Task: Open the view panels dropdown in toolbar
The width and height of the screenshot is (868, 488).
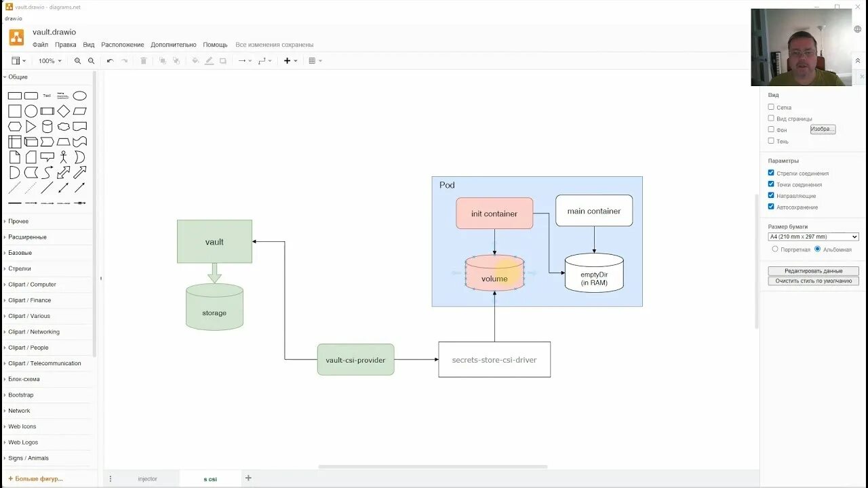Action: pos(18,61)
